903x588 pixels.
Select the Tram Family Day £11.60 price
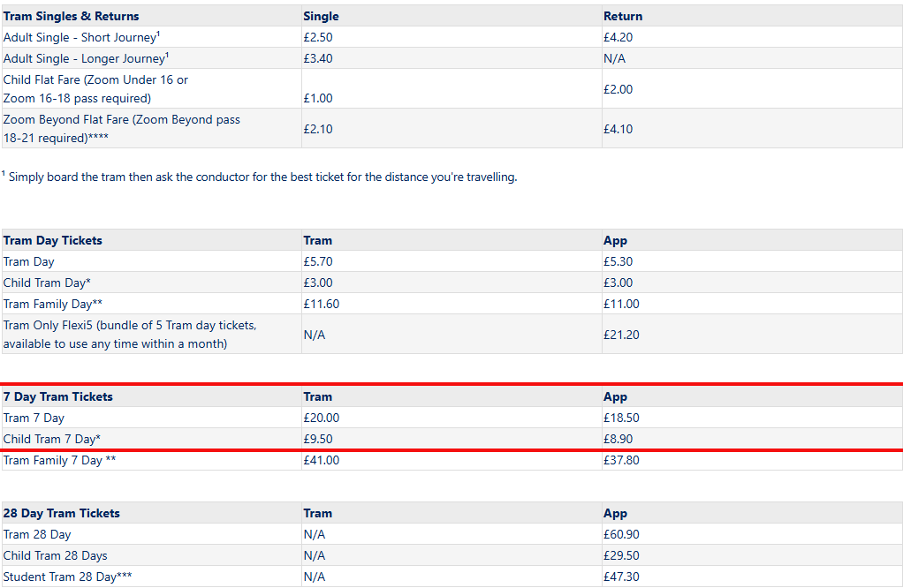(322, 304)
